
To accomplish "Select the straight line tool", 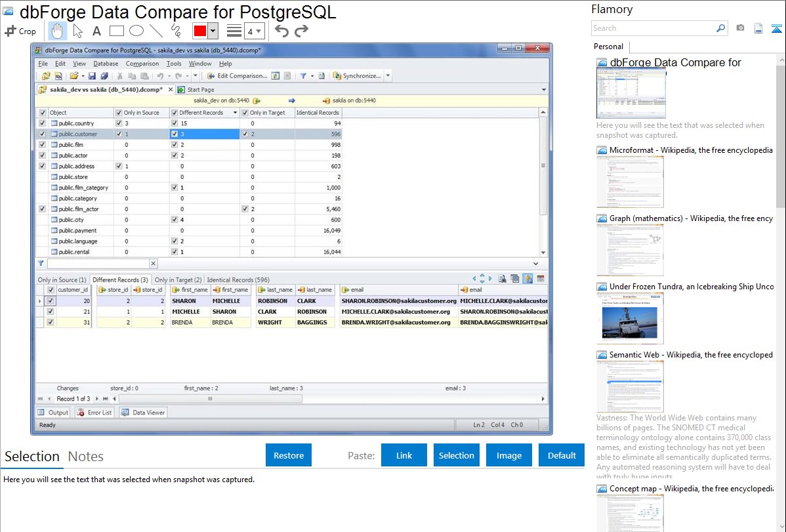I will [x=156, y=31].
